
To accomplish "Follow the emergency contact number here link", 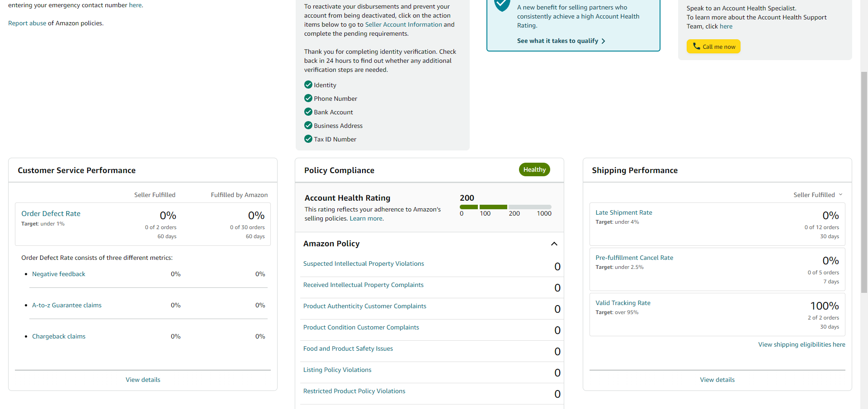I will point(135,5).
